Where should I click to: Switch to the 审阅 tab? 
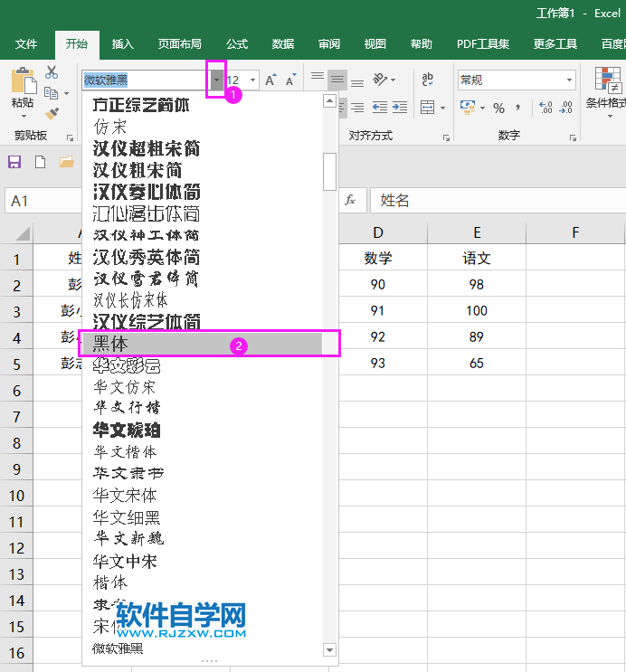point(329,44)
